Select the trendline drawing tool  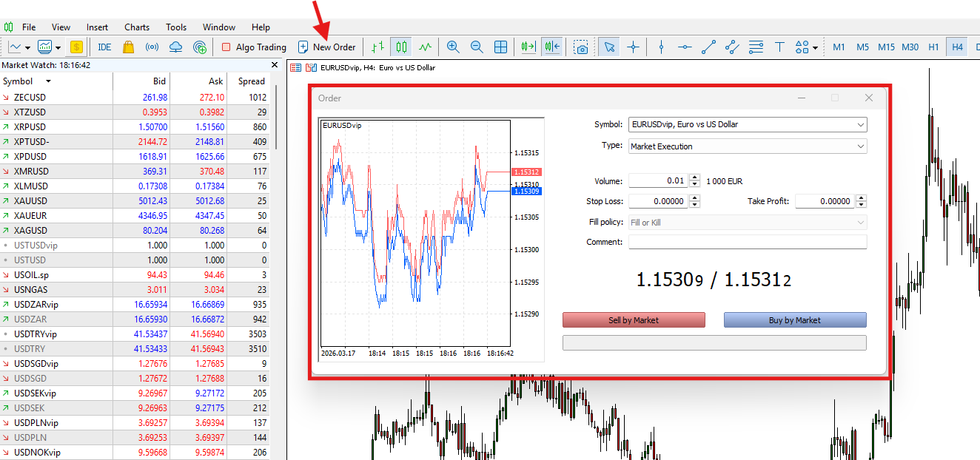click(708, 47)
